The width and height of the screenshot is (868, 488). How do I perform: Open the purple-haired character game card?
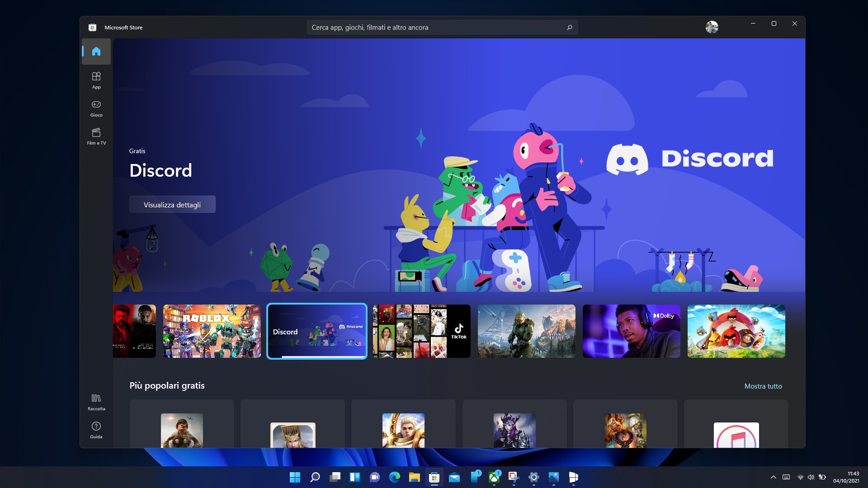click(514, 424)
